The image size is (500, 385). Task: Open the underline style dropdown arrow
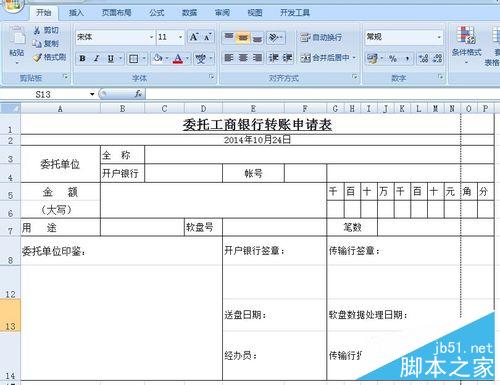120,59
